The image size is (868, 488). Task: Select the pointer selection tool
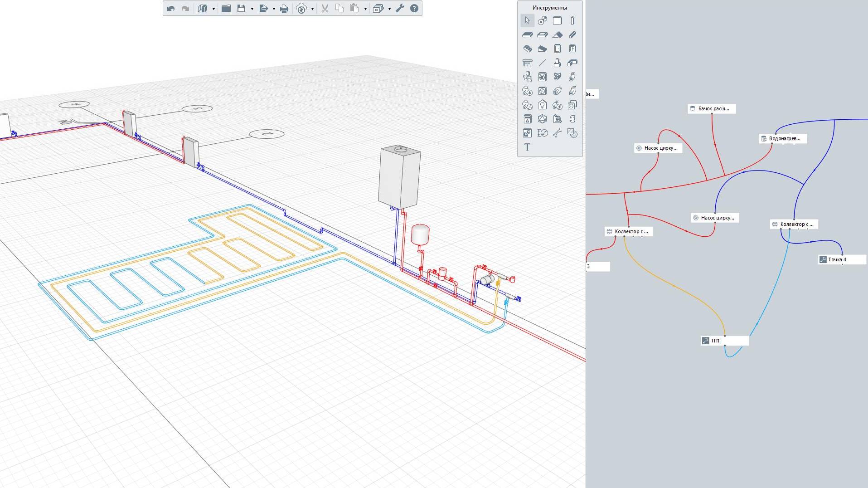point(527,20)
